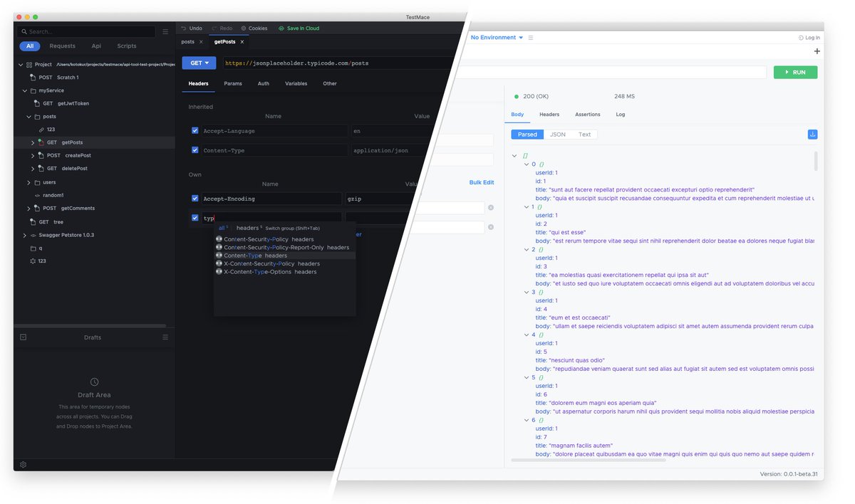
Task: Expand the Swagger Petstore 1.0.3 node
Action: click(24, 235)
